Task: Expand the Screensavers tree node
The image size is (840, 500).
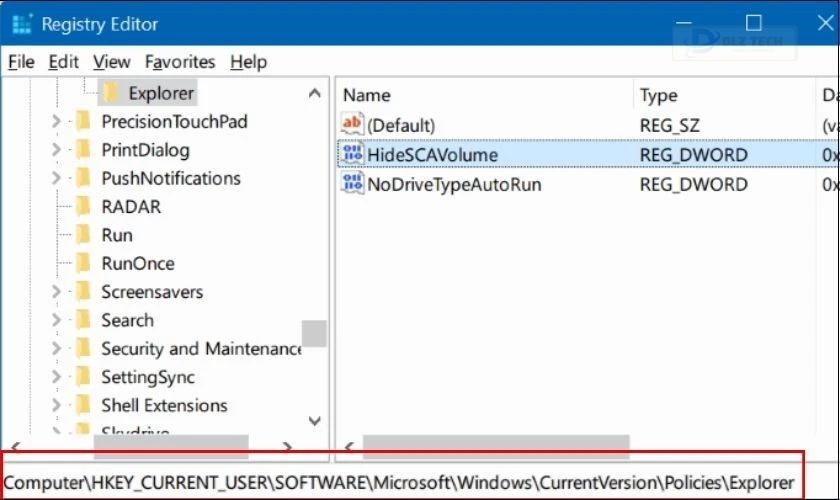Action: [x=57, y=293]
